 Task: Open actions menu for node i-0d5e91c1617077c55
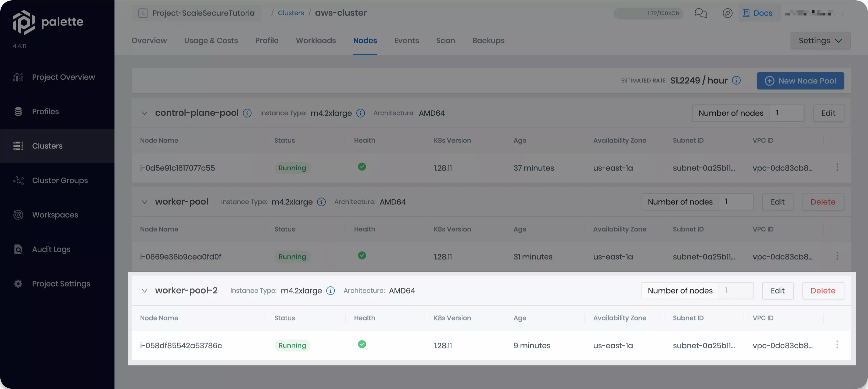[x=837, y=167]
